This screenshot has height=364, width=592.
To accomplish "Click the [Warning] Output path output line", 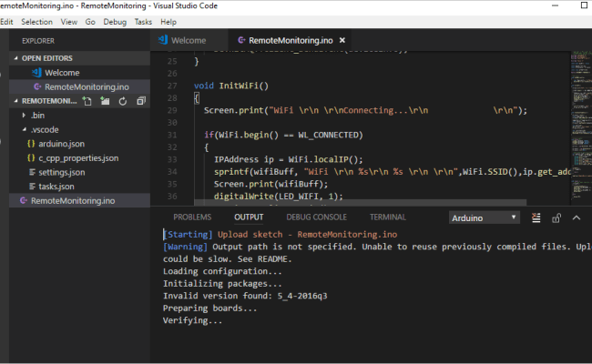I will (x=378, y=247).
